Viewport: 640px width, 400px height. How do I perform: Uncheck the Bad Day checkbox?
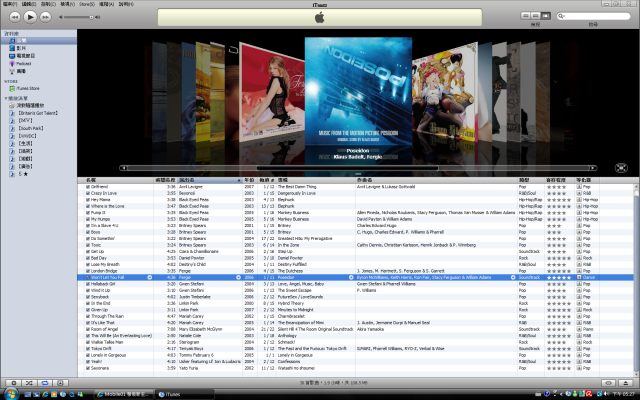coord(88,258)
